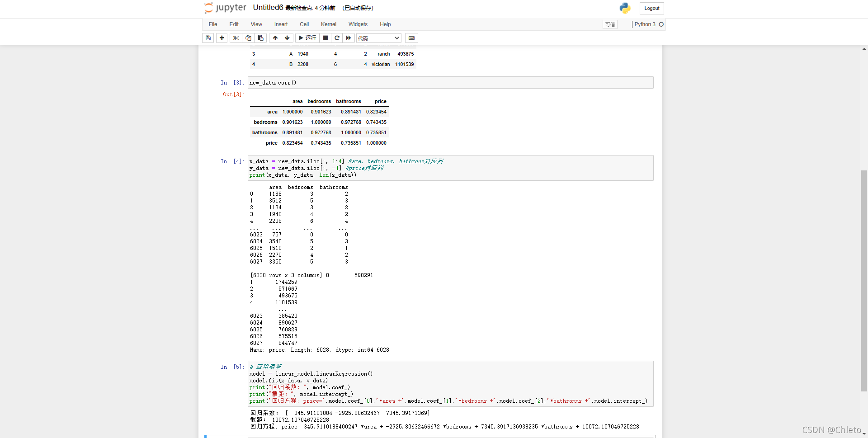The width and height of the screenshot is (868, 438).
Task: Click the bedrooms column header in correlation table
Action: pyautogui.click(x=319, y=102)
